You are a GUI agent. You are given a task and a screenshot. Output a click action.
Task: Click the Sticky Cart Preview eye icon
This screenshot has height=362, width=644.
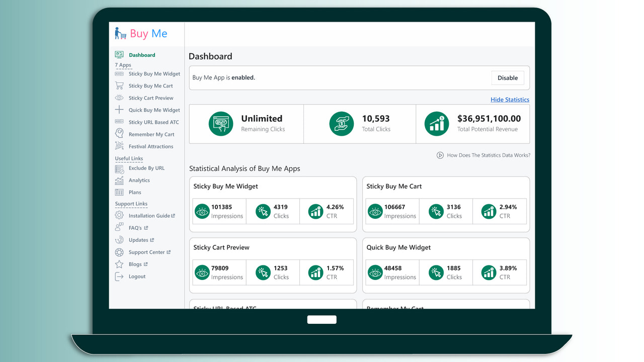(x=120, y=98)
